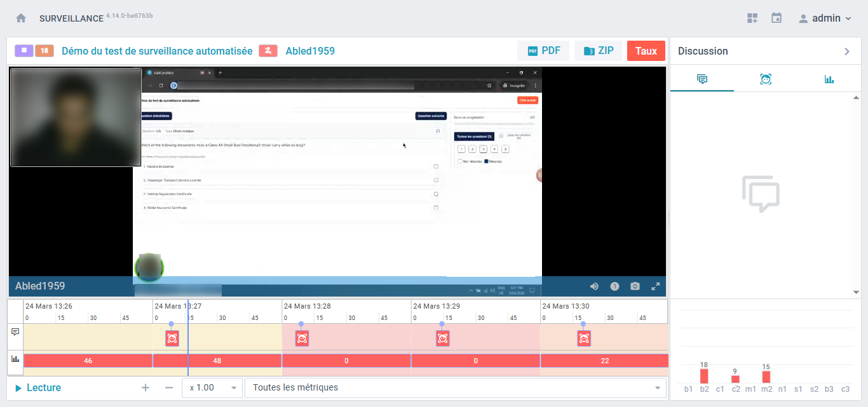
Task: Click the timeline metrics chart row icon
Action: click(15, 359)
